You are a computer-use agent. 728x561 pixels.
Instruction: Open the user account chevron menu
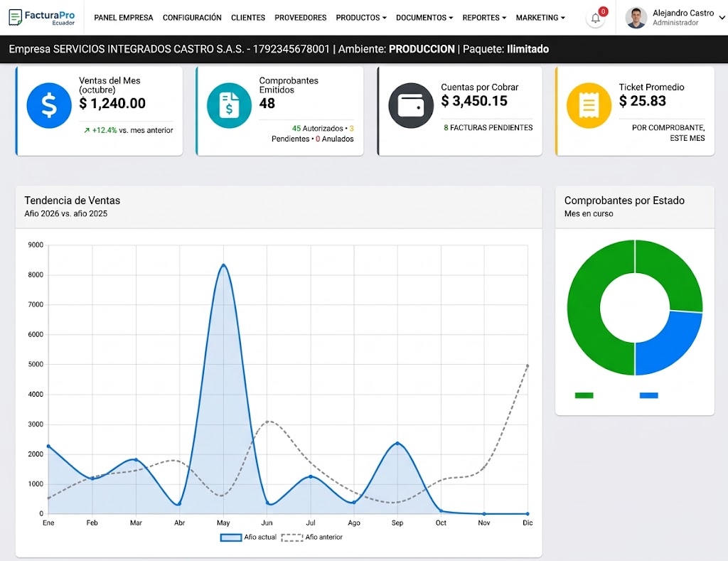click(x=722, y=18)
